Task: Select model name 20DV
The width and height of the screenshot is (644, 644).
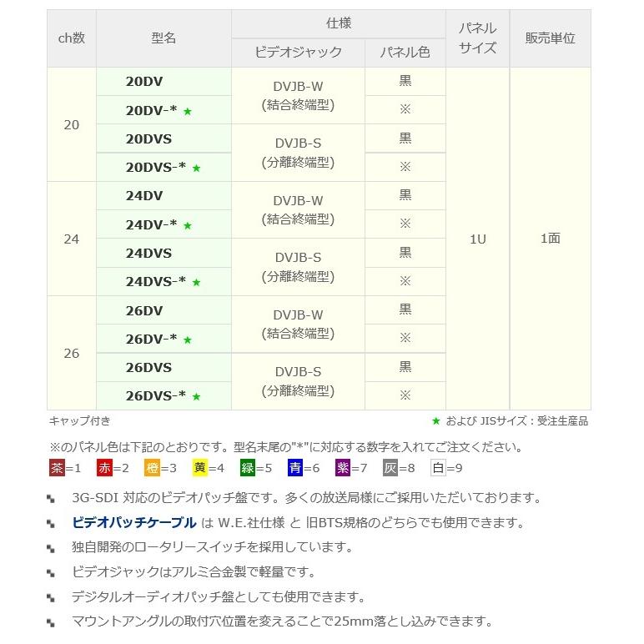Action: tap(144, 81)
